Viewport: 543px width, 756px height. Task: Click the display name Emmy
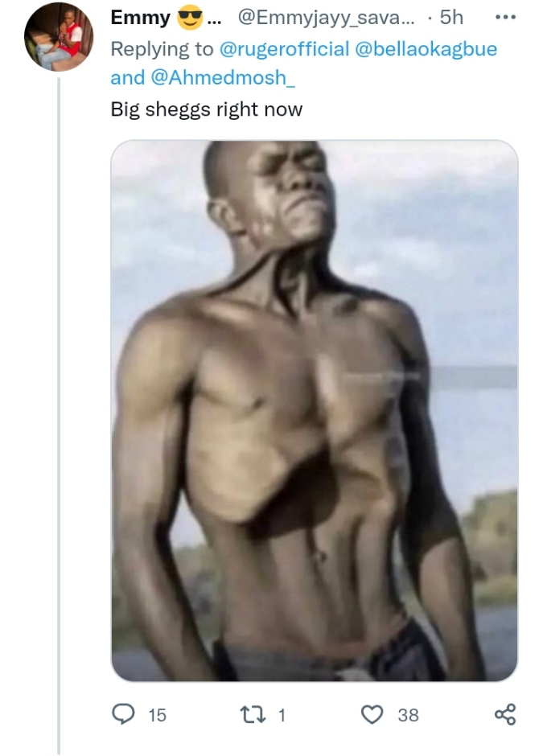point(141,17)
